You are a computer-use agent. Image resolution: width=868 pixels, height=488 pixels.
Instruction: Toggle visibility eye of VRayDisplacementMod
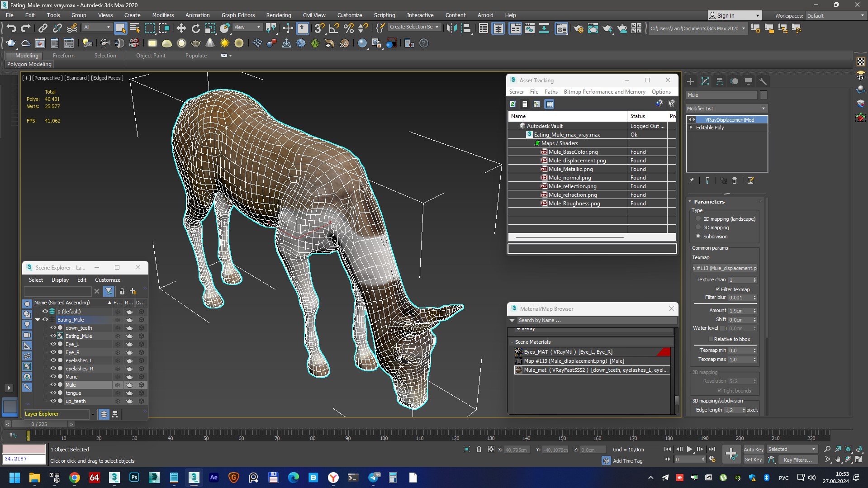click(692, 120)
